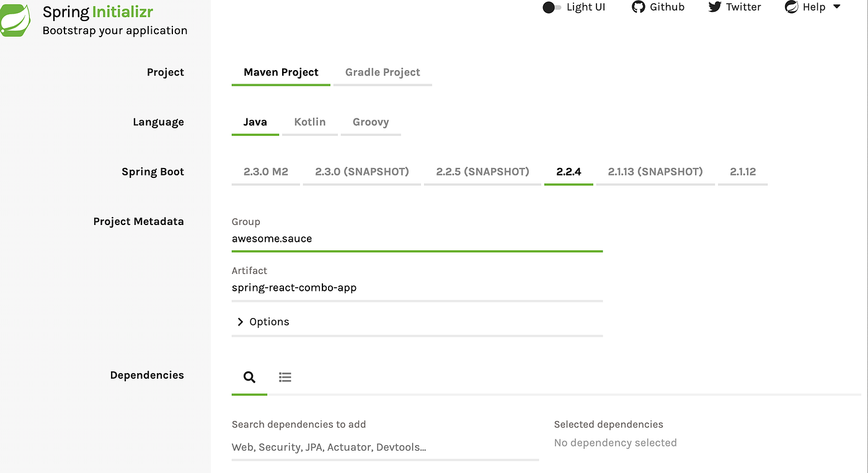The image size is (868, 473).
Task: Click the Help life-preserver icon
Action: (x=790, y=7)
